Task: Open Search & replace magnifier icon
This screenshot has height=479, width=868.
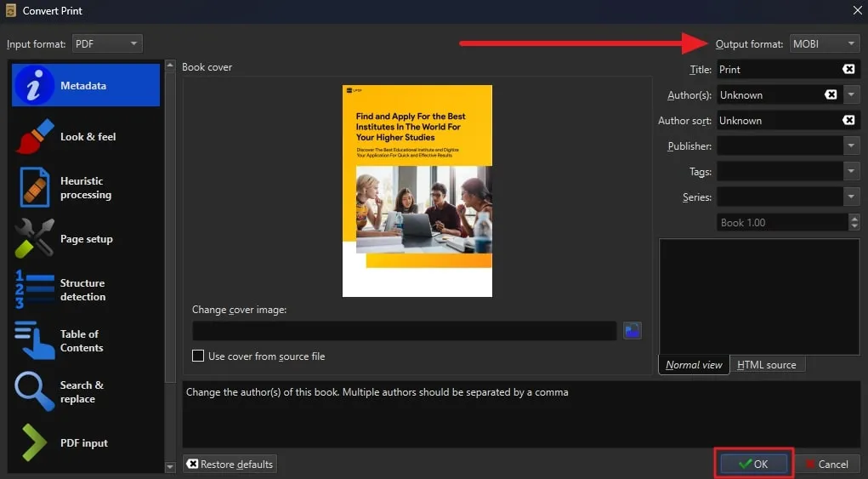Action: 35,392
